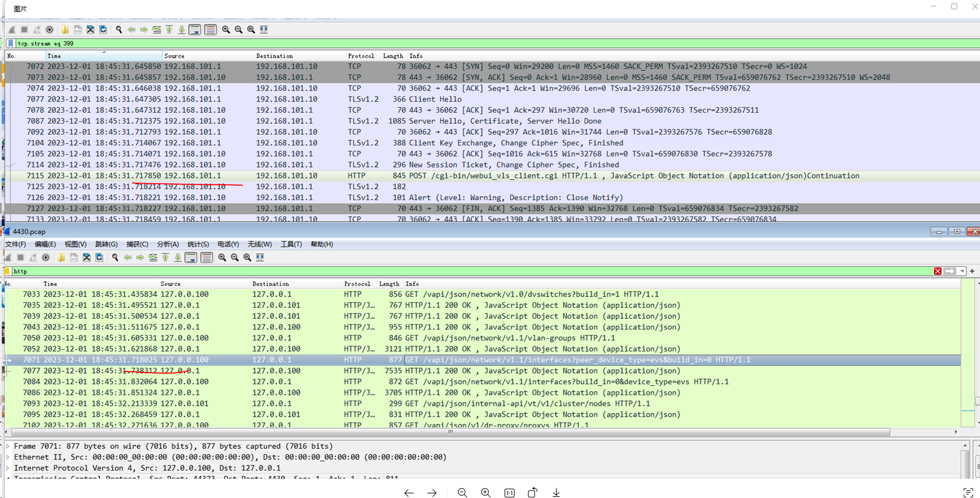Image resolution: width=980 pixels, height=498 pixels.
Task: Rotate image icon in viewer bottom bar
Action: (x=533, y=493)
